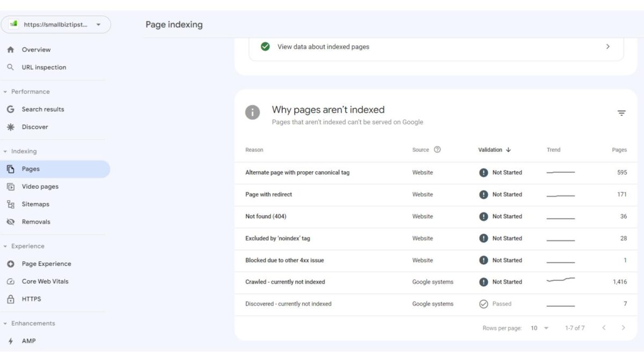Click the 171 pages count
Screen dimensions: 644x362
point(622,195)
